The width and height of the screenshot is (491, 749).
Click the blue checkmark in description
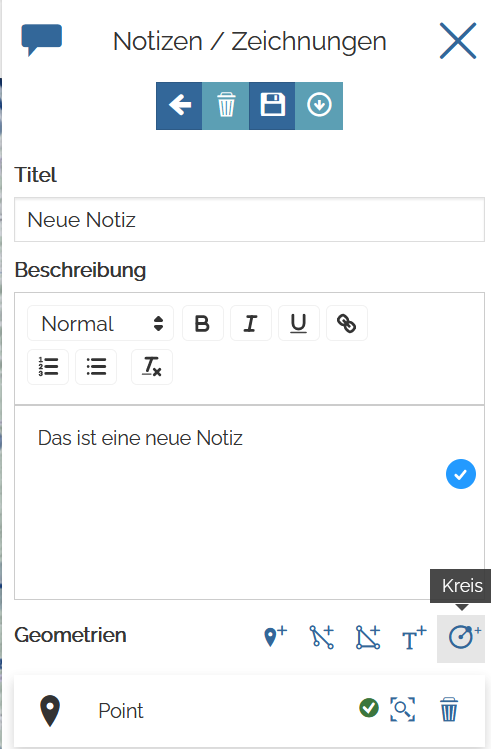[460, 474]
